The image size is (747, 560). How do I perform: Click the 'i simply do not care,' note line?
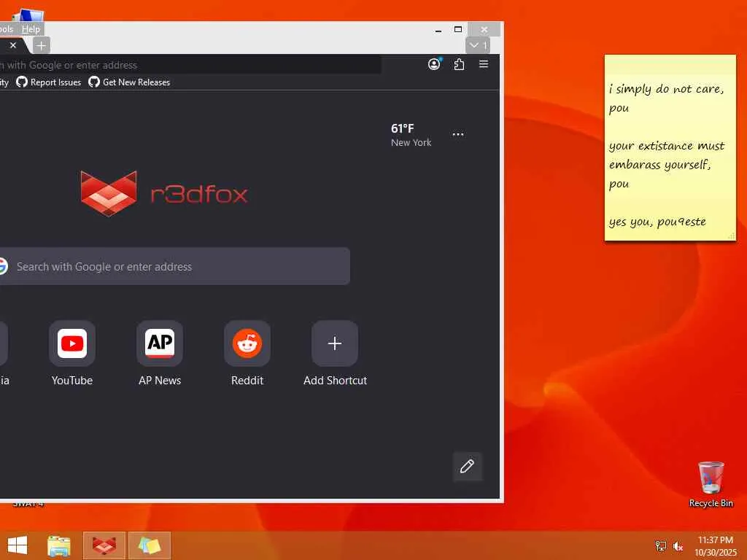click(666, 89)
